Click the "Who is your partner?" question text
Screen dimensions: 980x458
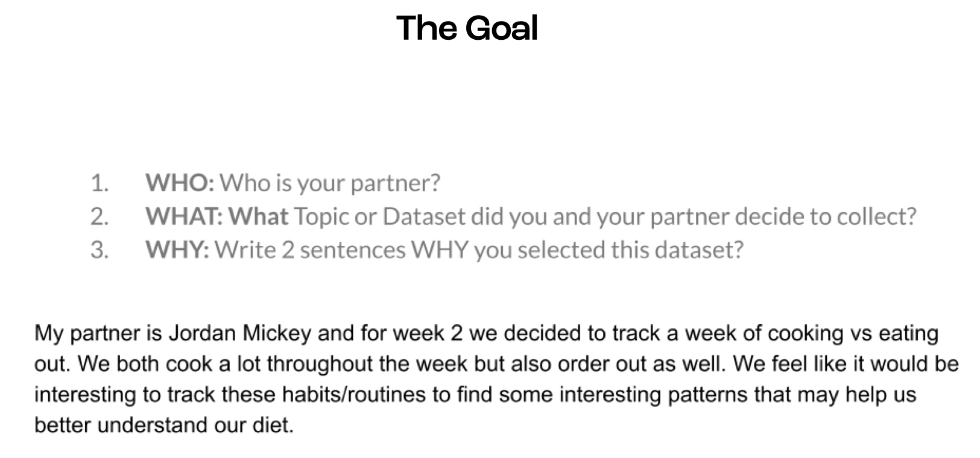330,183
